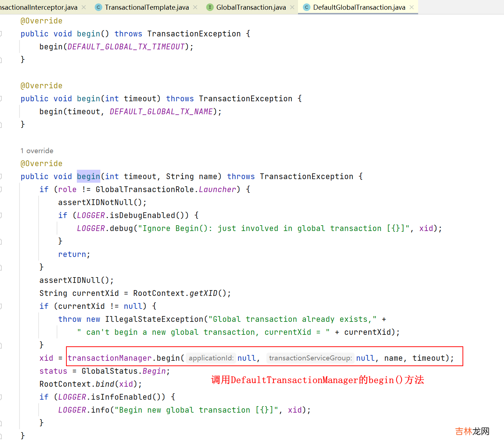Click @Override below the '1 override' hint

coord(41,163)
